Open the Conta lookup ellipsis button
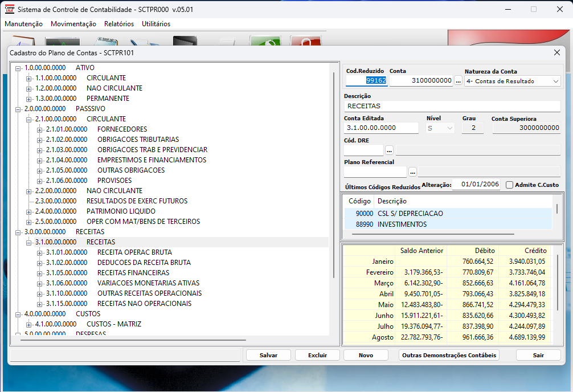Viewport: 573px width, 392px height. pos(459,81)
